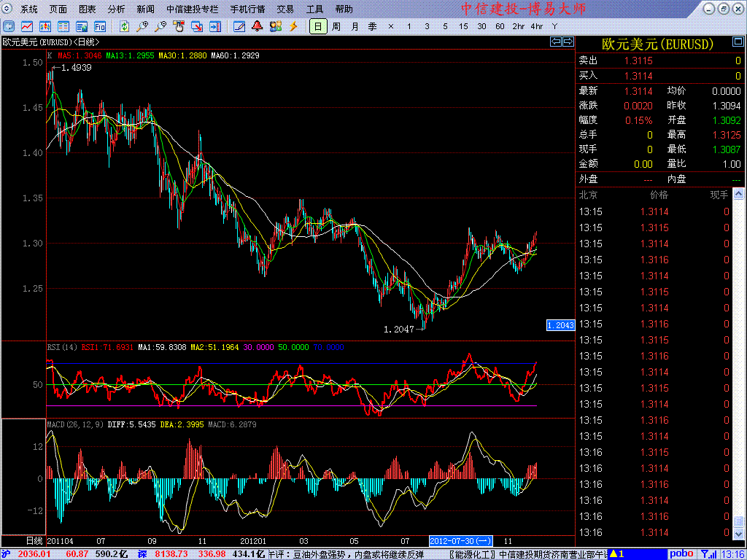This screenshot has height=560, width=747.
Task: Click the F10 info toolbar icon
Action: click(99, 26)
